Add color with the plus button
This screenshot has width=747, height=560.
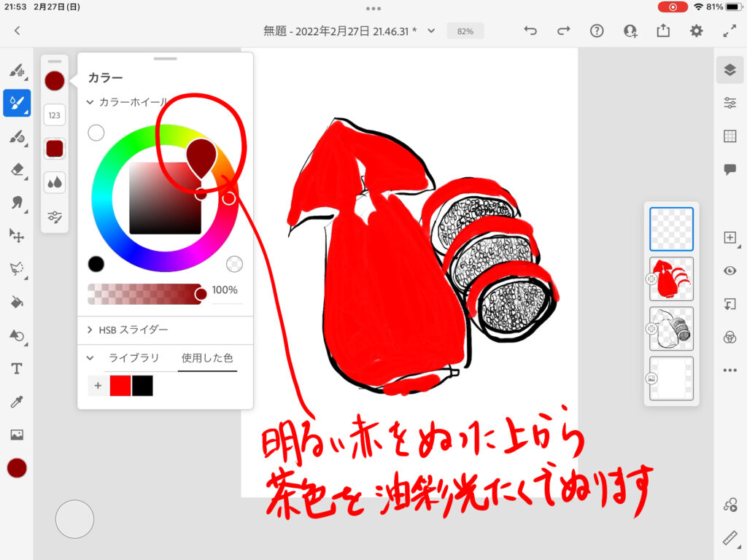[98, 386]
